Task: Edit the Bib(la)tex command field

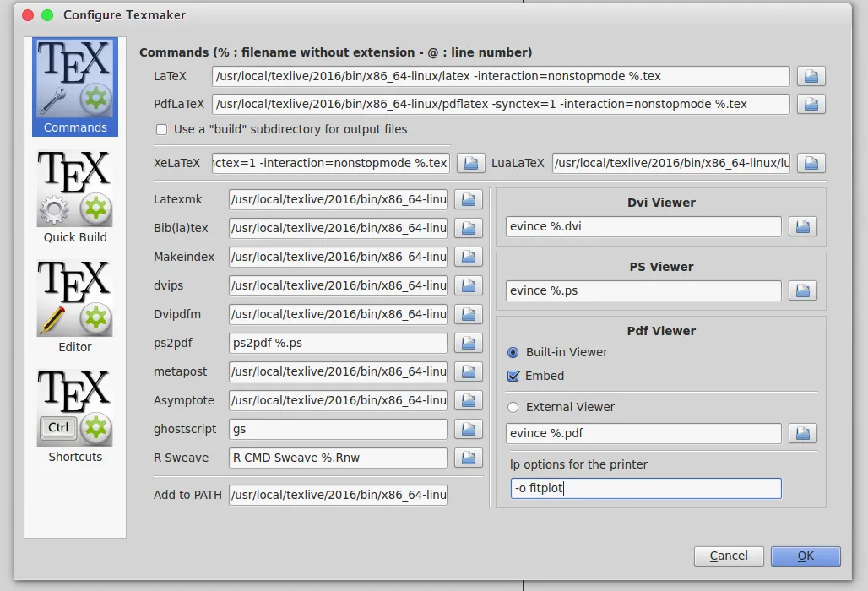Action: [x=339, y=228]
